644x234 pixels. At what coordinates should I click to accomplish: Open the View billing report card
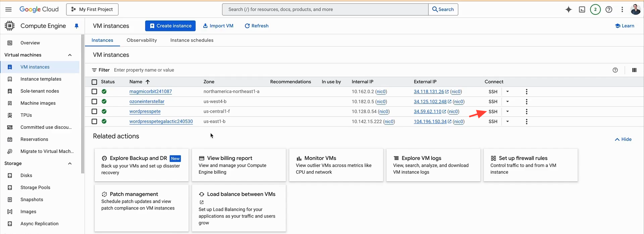tap(239, 165)
